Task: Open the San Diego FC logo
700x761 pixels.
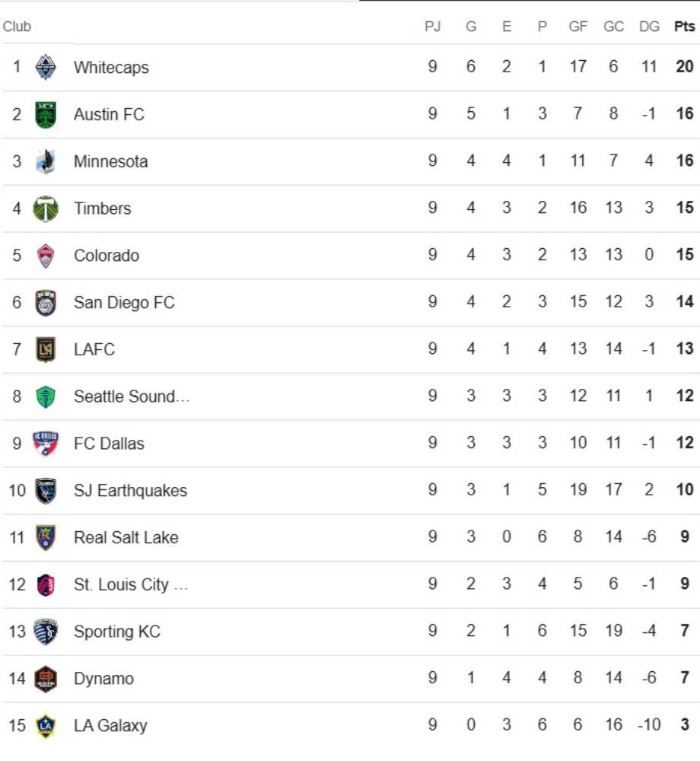Action: (x=46, y=303)
